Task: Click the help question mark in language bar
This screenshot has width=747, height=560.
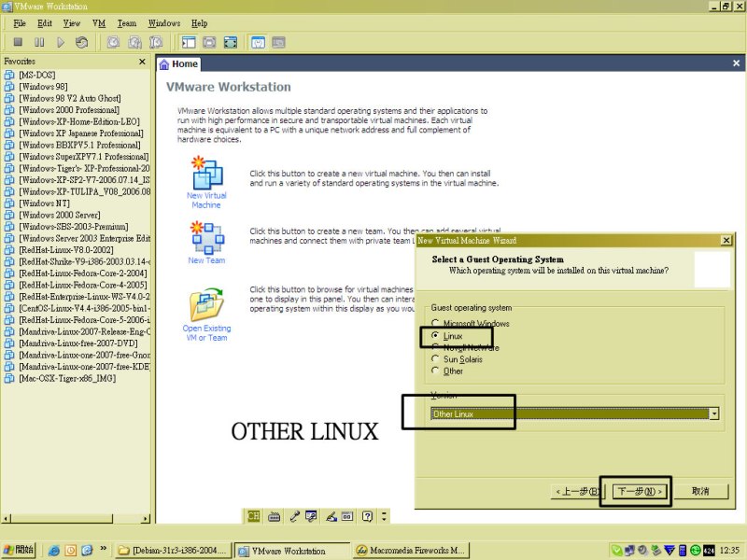Action: coord(367,516)
